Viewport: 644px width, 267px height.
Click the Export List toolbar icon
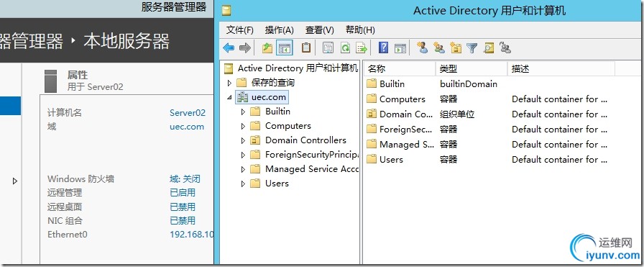click(361, 47)
